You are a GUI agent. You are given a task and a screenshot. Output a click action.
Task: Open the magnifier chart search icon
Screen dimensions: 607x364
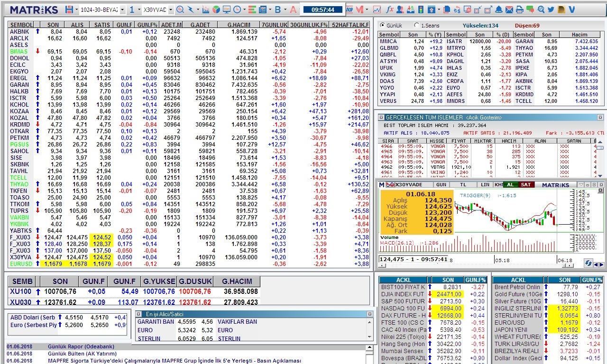(180, 9)
